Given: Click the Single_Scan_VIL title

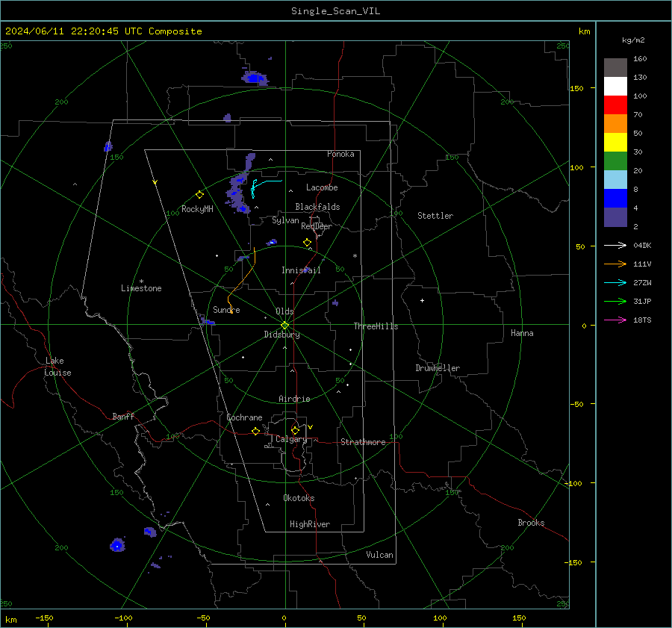Looking at the screenshot, I should pos(335,11).
